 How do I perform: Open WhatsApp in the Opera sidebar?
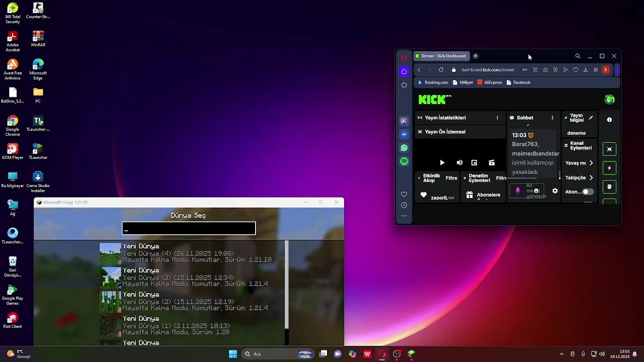pyautogui.click(x=404, y=148)
